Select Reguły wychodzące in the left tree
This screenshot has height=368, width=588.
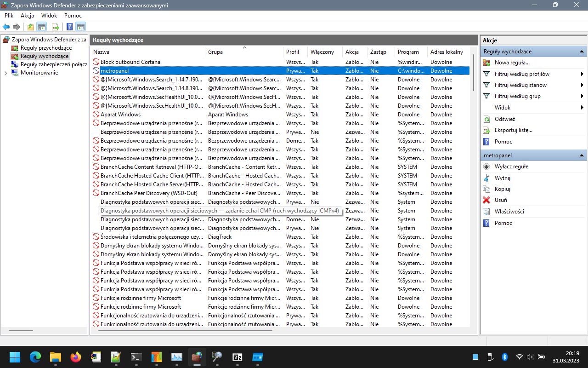click(x=45, y=56)
